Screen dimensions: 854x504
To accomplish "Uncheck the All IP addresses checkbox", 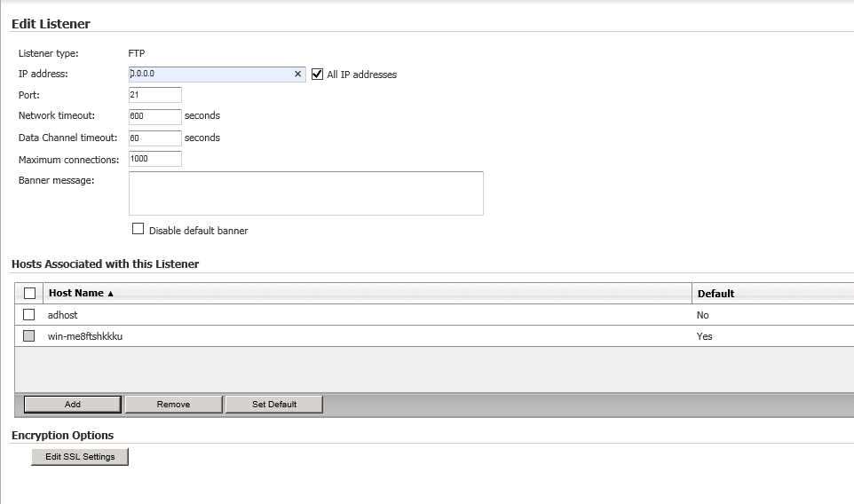I will [317, 74].
